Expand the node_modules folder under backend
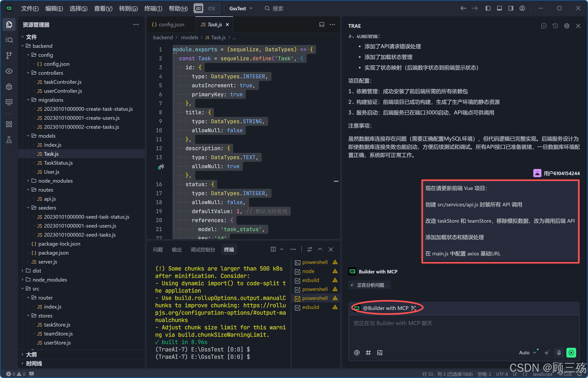The image size is (588, 378). [55, 181]
